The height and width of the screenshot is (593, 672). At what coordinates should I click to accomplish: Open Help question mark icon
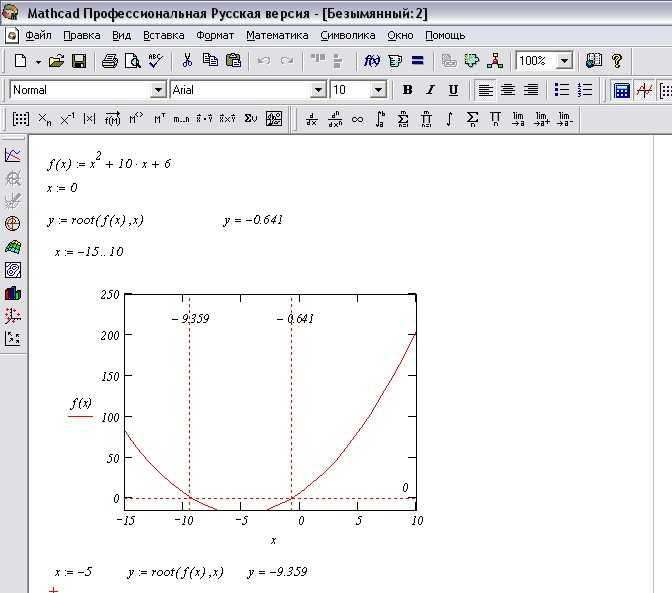click(x=617, y=61)
